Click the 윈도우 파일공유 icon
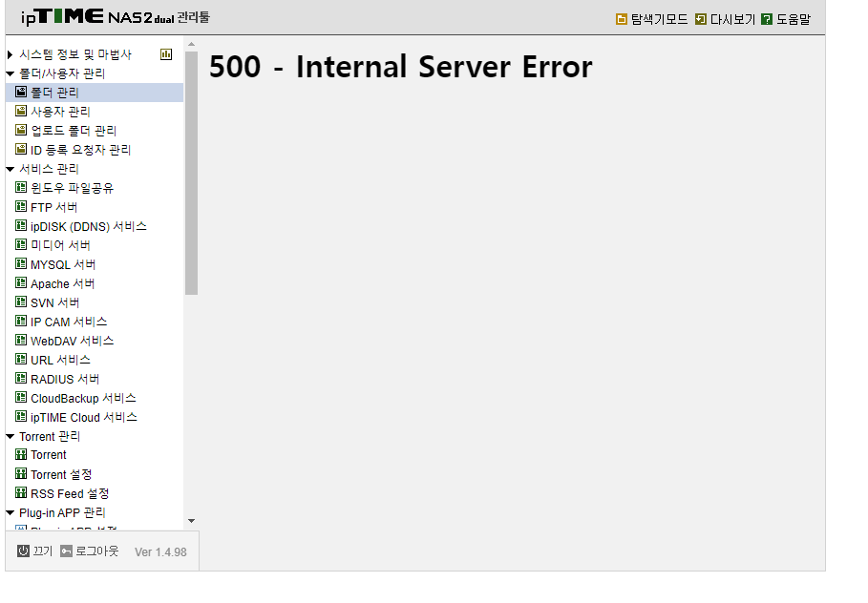Image resolution: width=868 pixels, height=603 pixels. click(21, 188)
